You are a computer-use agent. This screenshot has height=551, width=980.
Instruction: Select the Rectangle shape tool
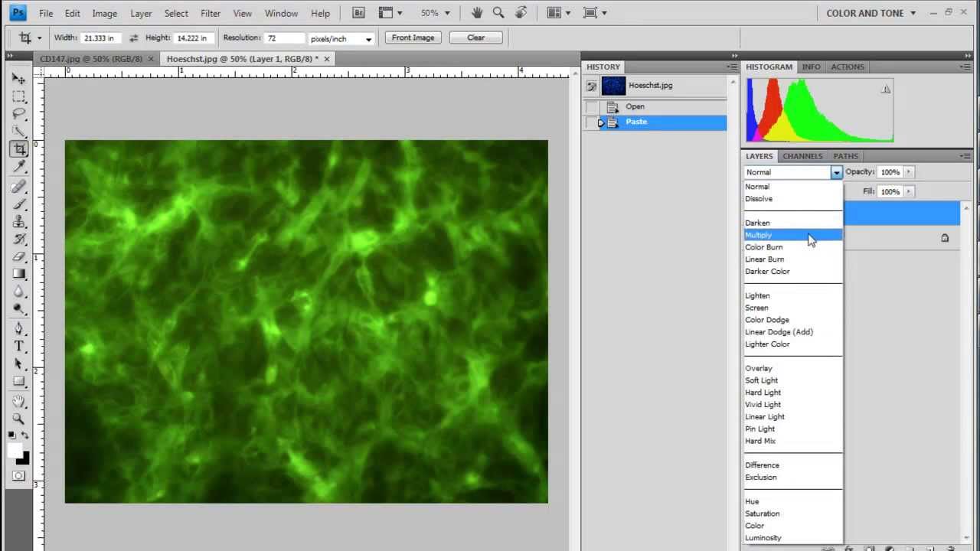19,382
